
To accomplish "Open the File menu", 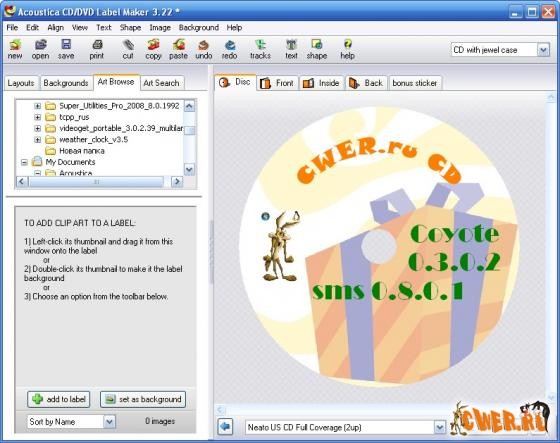I will click(x=12, y=28).
